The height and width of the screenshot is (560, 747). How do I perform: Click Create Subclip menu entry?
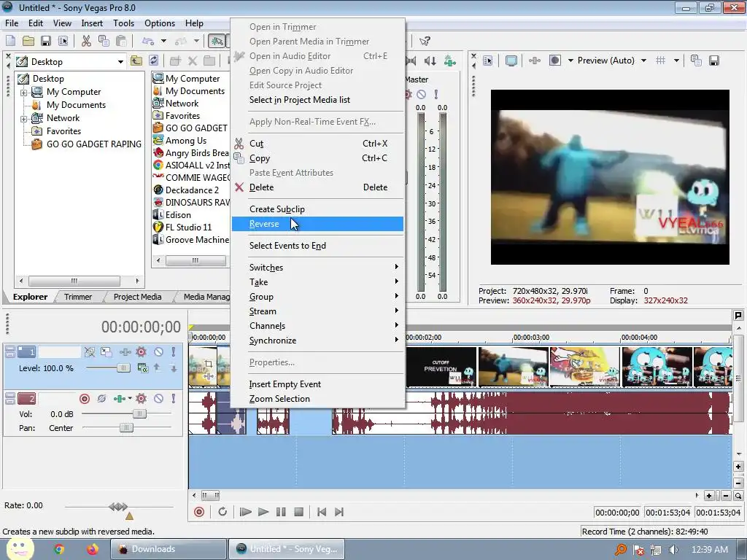pyautogui.click(x=277, y=209)
